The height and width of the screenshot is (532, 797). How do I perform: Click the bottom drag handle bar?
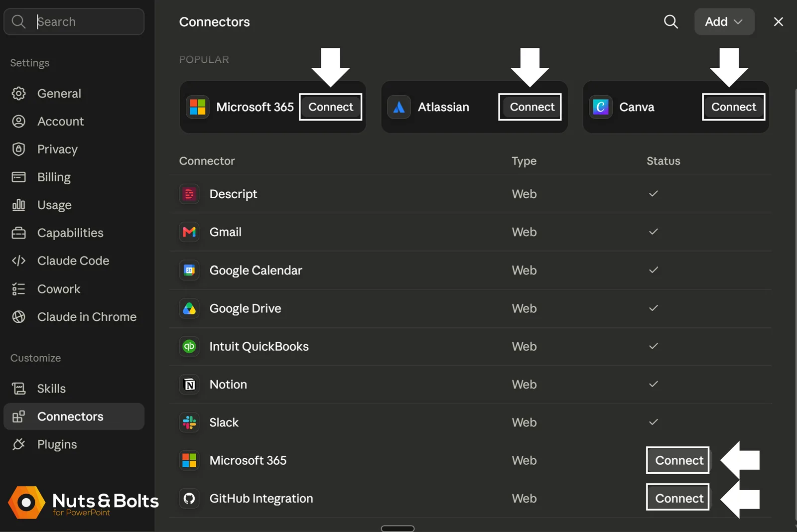pos(398,529)
